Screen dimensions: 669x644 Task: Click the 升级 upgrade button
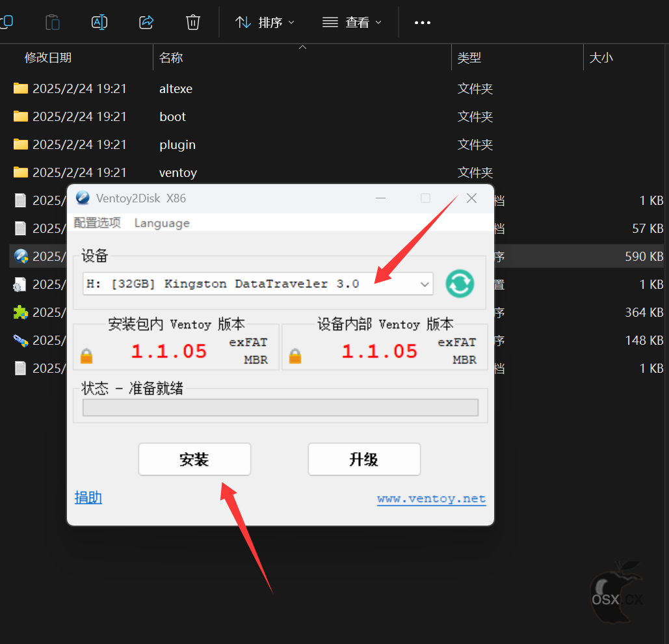click(x=364, y=459)
